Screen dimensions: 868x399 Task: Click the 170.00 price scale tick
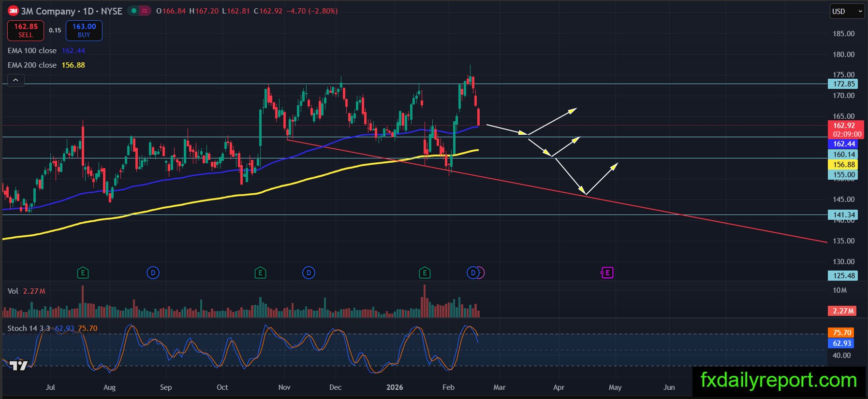point(843,96)
